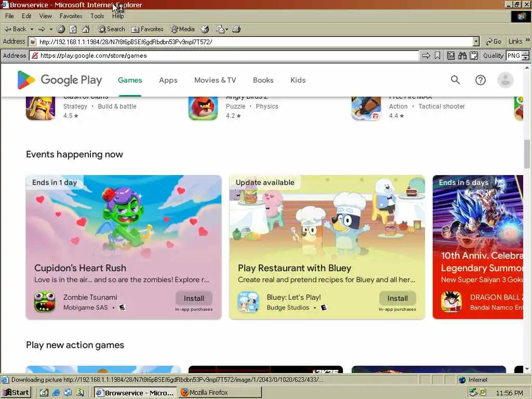This screenshot has height=399, width=532.
Task: Go back with the Back toolbar button
Action: 15,29
